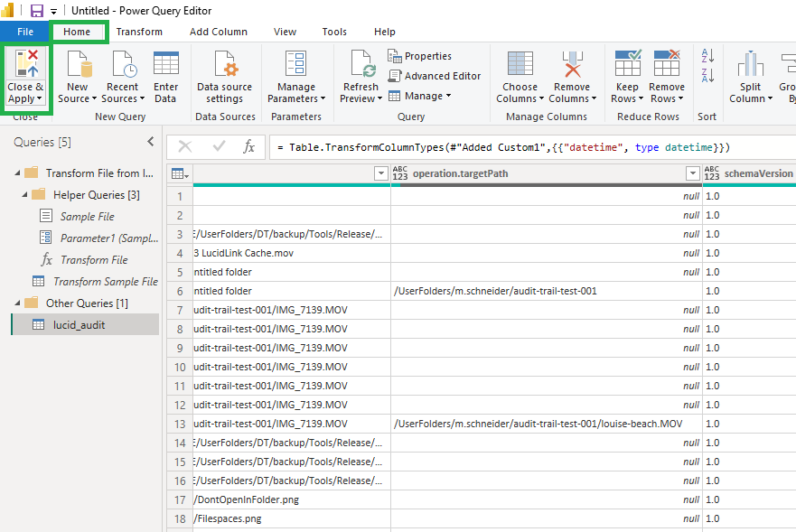The image size is (796, 532).
Task: Click the Enter Data table icon
Action: pyautogui.click(x=166, y=63)
